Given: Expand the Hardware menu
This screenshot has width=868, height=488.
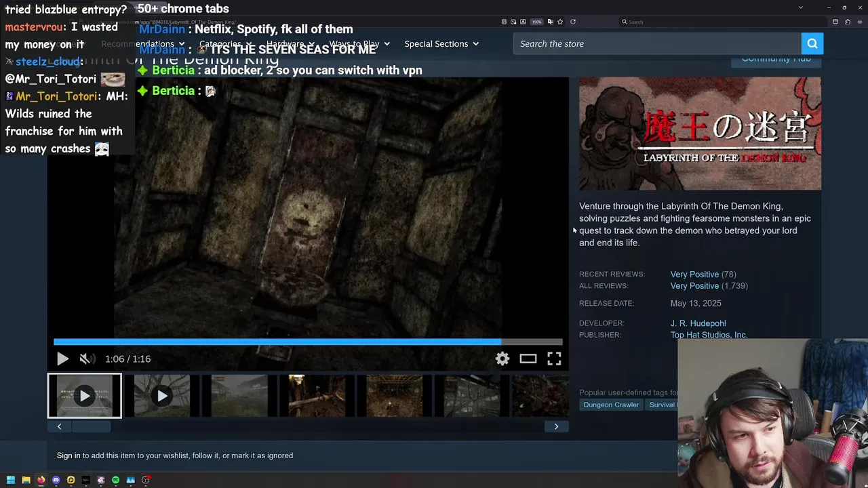Looking at the screenshot, I should tap(290, 43).
